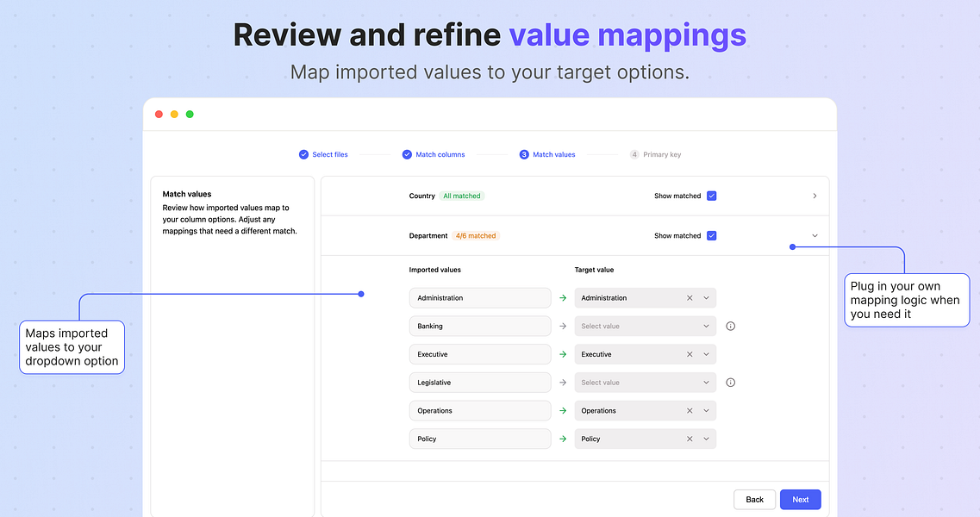Click the 'Match values' sidebar heading
Image resolution: width=980 pixels, height=517 pixels.
point(187,194)
